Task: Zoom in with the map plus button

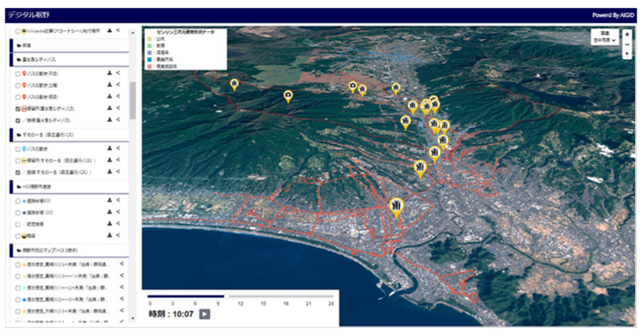Action: pos(627,35)
